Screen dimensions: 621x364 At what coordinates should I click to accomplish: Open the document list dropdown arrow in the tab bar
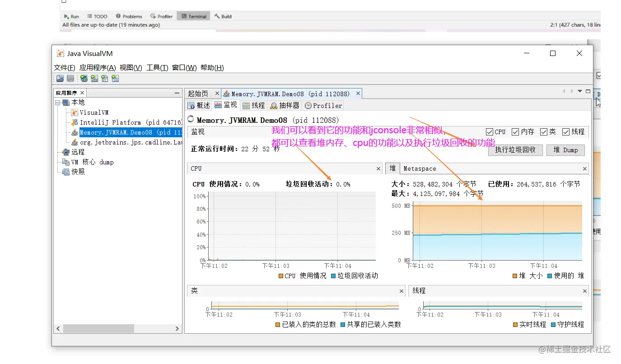tap(580, 91)
